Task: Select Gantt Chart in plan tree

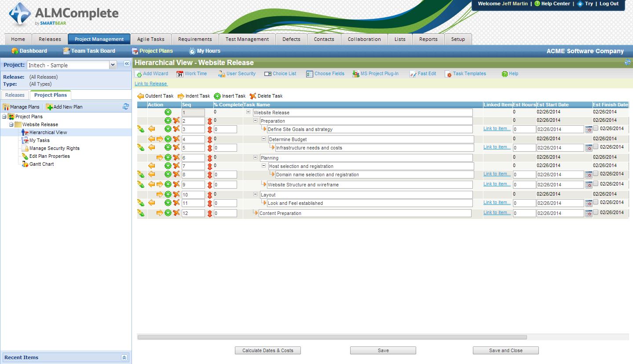Action: [41, 164]
